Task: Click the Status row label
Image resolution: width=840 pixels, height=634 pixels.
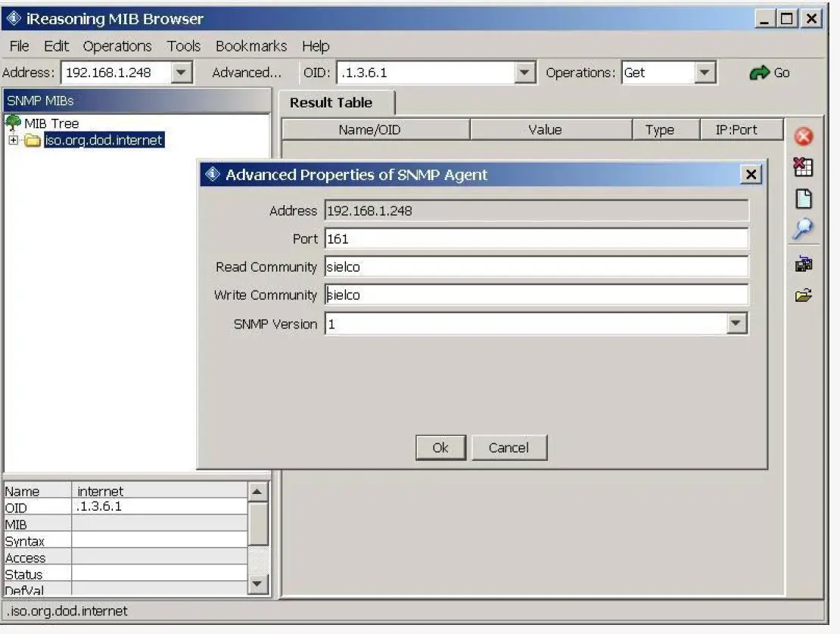Action: [23, 574]
